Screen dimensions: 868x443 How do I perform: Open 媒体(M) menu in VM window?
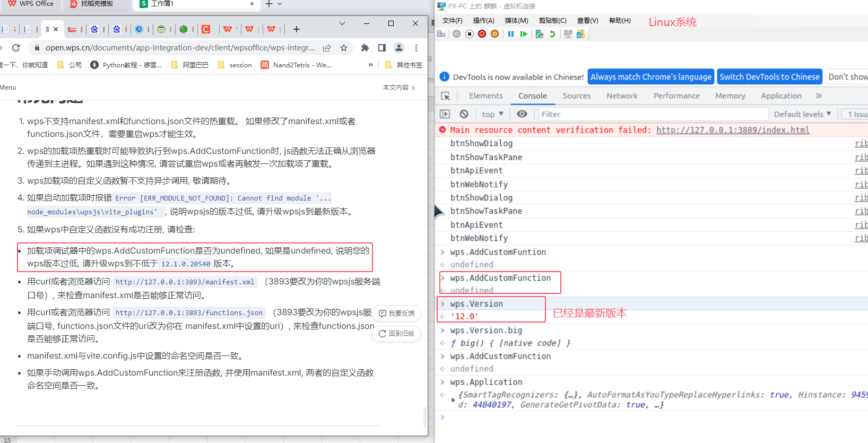(516, 21)
